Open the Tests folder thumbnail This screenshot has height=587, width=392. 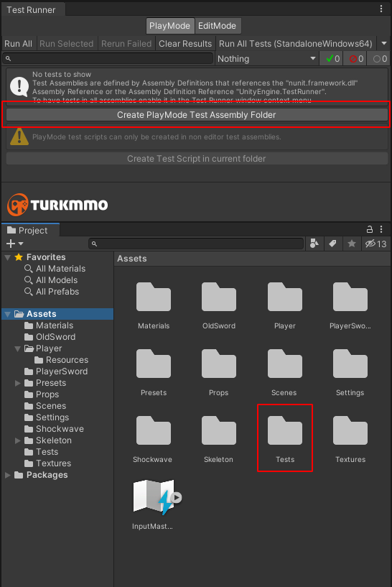coord(285,438)
